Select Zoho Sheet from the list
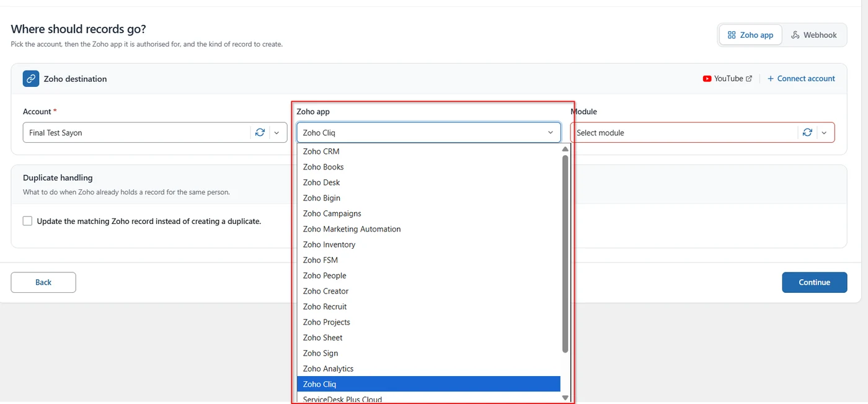 tap(428, 338)
